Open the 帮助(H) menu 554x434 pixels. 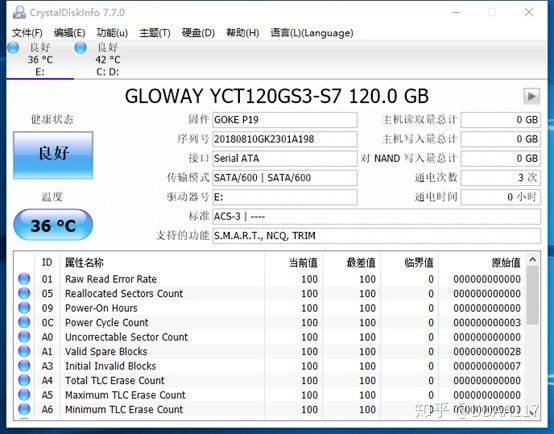(242, 33)
